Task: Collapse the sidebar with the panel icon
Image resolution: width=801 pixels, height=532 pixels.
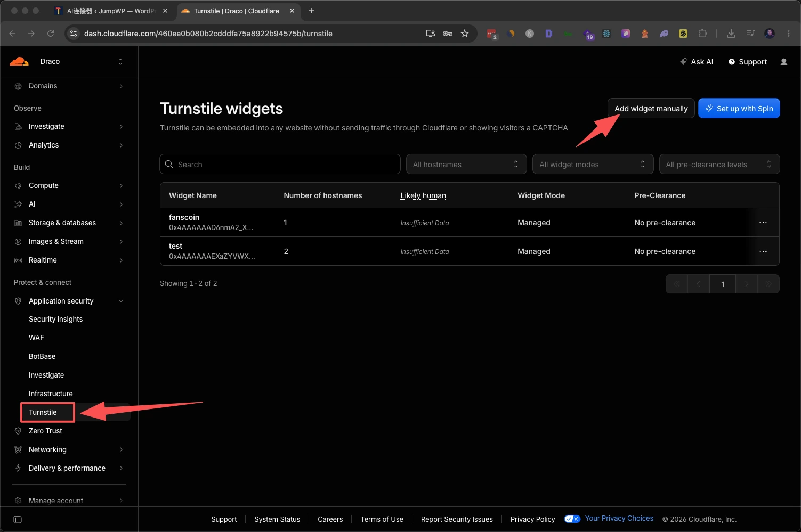Action: 18,520
